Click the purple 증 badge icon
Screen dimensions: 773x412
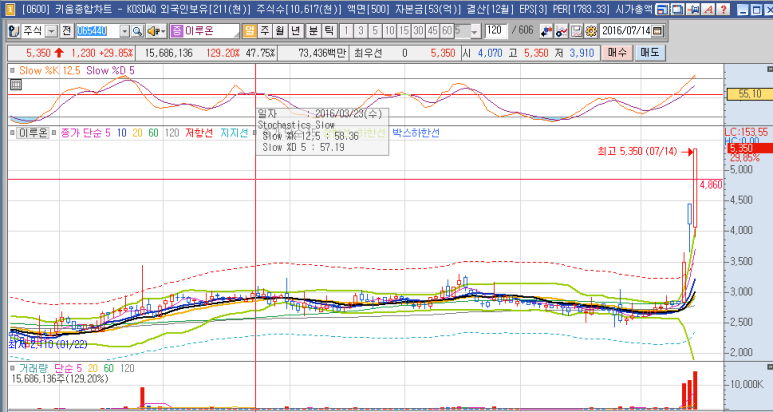point(176,31)
